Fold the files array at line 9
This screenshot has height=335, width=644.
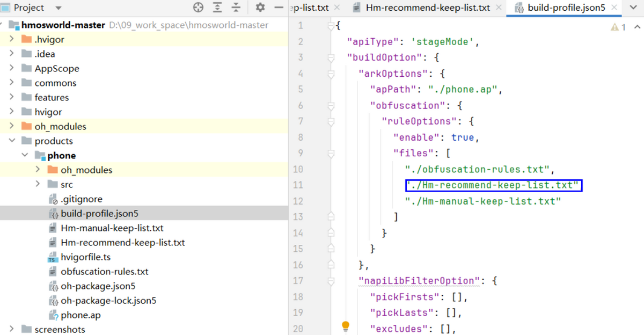(x=331, y=154)
